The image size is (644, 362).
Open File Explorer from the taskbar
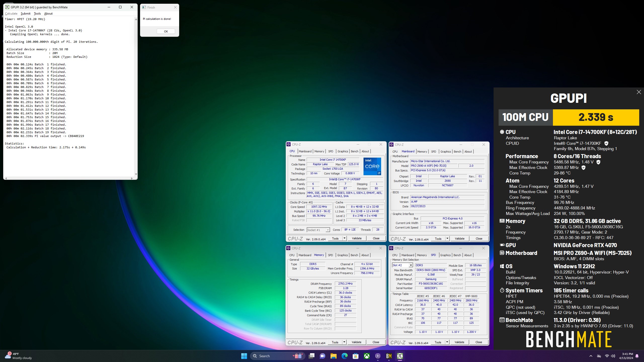pyautogui.click(x=333, y=356)
